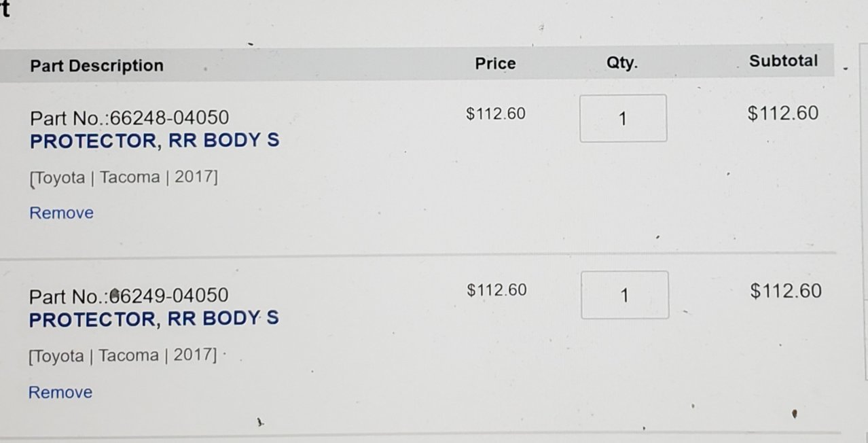868x443 pixels.
Task: Click the cut-off page heading at top left
Action: (4, 9)
